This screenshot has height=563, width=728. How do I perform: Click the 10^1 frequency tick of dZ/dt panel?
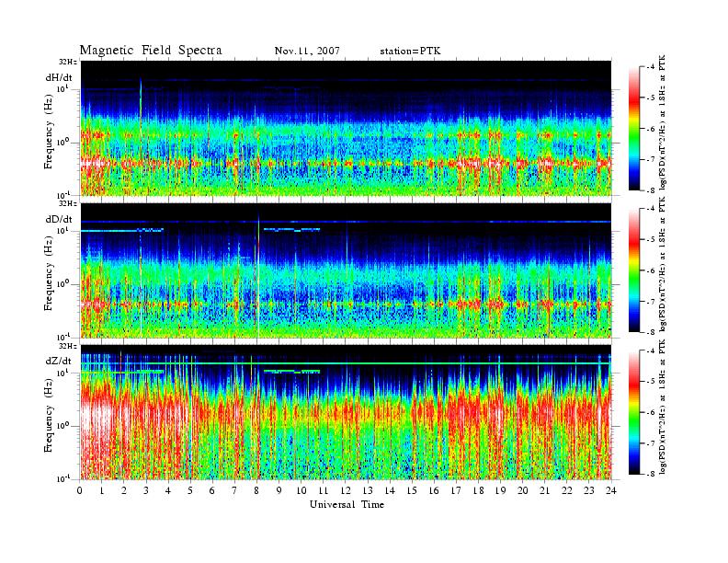(x=63, y=372)
